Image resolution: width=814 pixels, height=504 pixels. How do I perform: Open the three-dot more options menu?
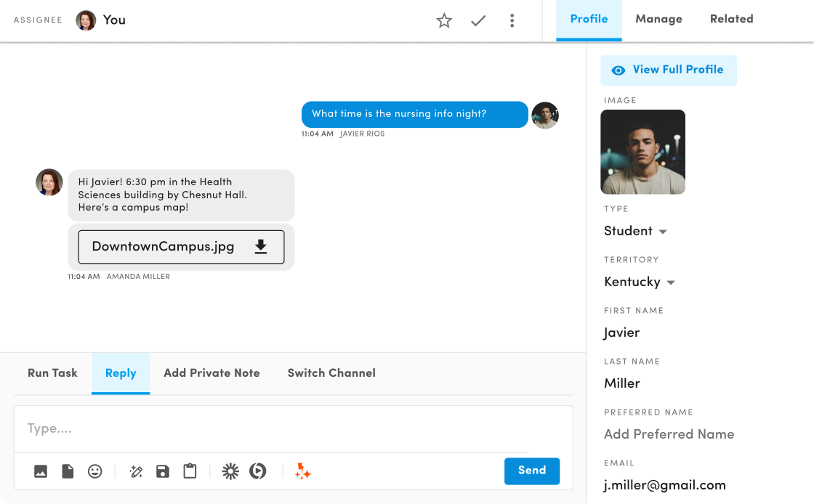coord(512,20)
